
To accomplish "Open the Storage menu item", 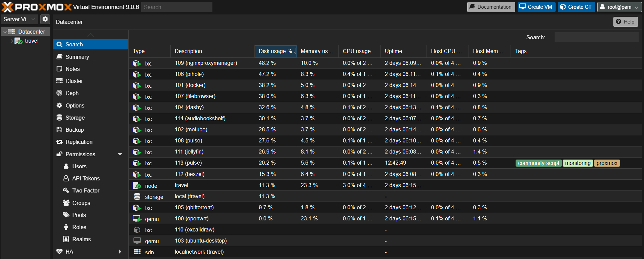I will point(75,118).
